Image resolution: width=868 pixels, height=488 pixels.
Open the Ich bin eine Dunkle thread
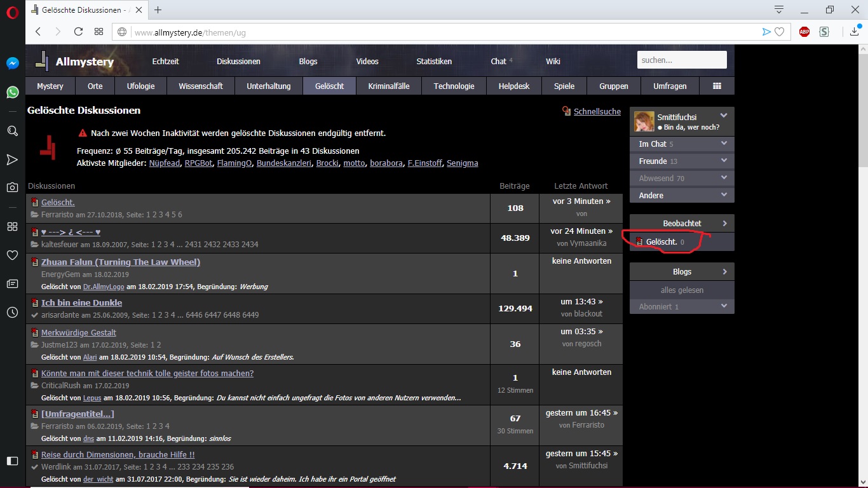pyautogui.click(x=81, y=302)
